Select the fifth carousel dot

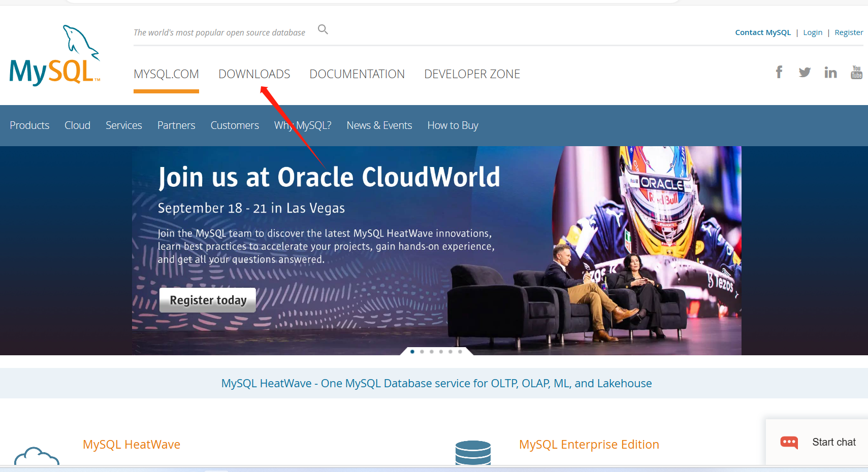pyautogui.click(x=451, y=351)
